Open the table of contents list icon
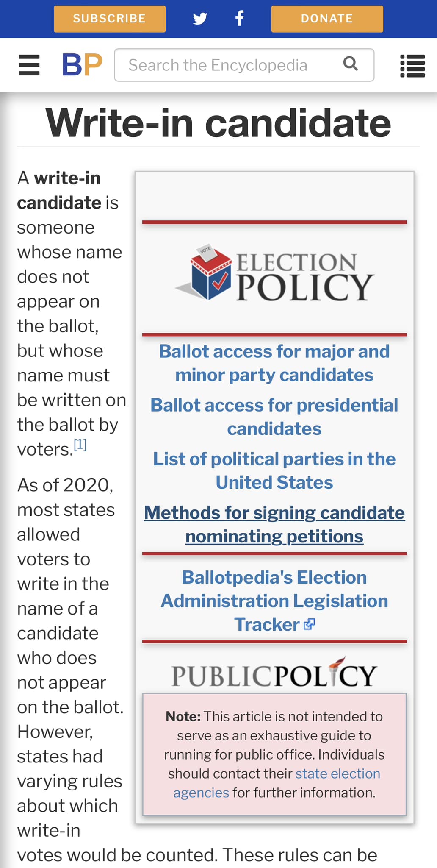The width and height of the screenshot is (437, 868). (x=412, y=66)
